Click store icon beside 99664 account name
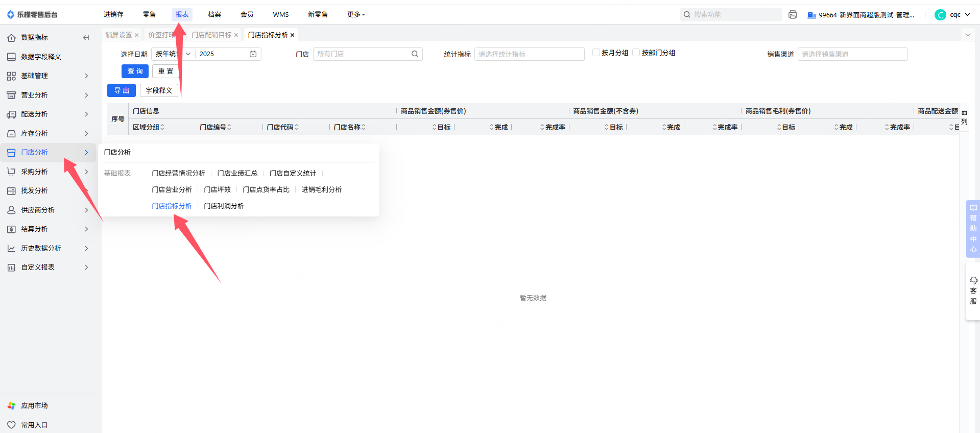Screen dimensions: 980x433 point(811,15)
